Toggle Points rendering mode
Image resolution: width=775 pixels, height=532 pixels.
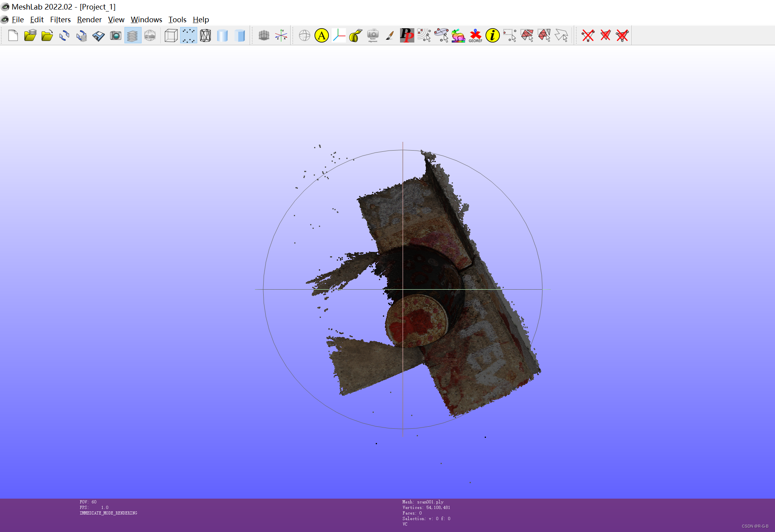[x=188, y=36]
